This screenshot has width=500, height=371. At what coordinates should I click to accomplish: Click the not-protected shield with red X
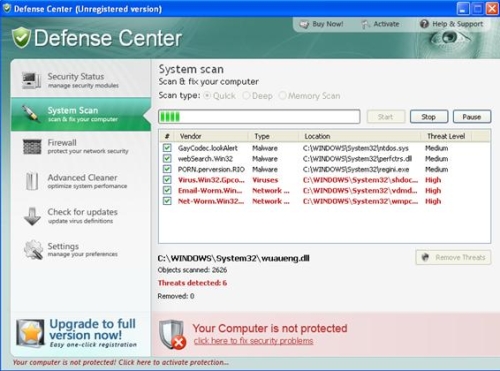173,335
